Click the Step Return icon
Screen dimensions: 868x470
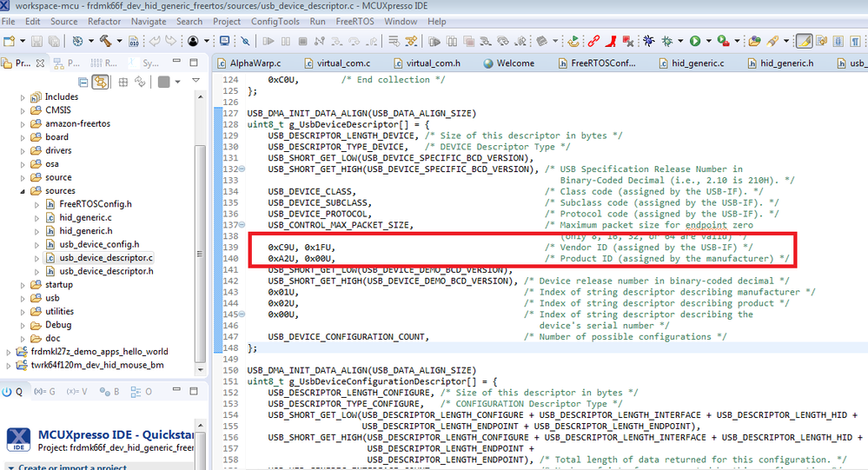pos(372,41)
